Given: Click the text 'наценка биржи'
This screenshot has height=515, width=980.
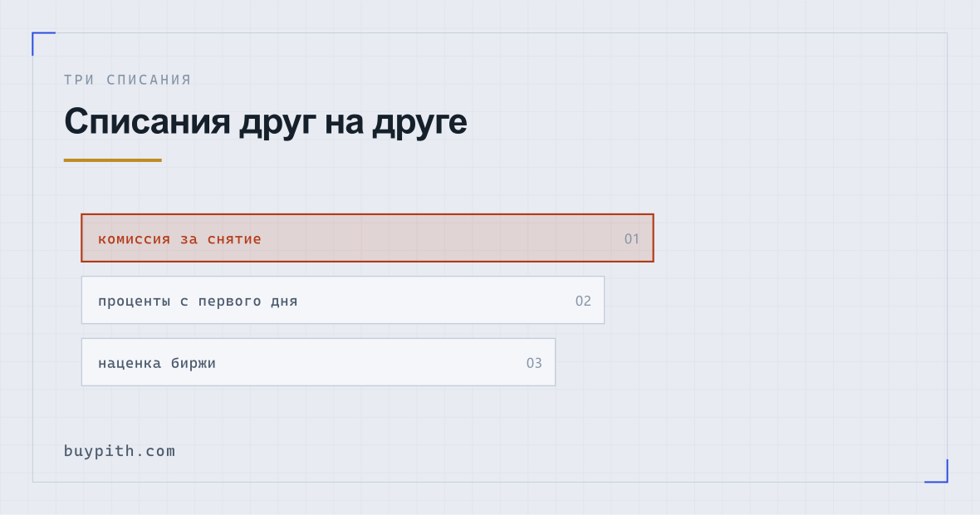Looking at the screenshot, I should click(157, 363).
